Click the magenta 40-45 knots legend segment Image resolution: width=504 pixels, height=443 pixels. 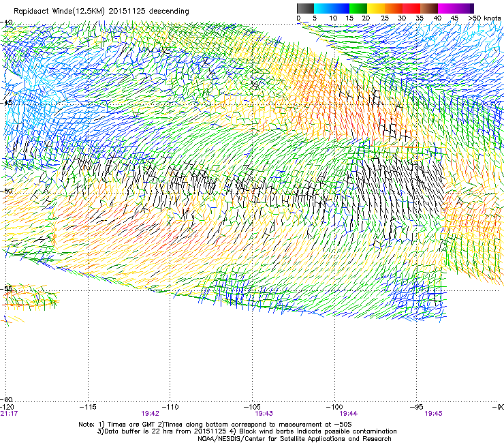point(447,8)
